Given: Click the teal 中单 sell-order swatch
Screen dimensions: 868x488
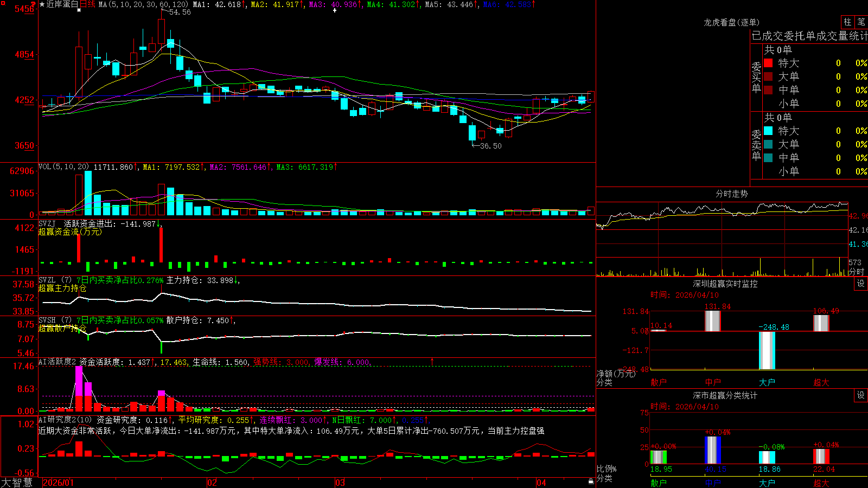Looking at the screenshot, I should click(x=768, y=158).
